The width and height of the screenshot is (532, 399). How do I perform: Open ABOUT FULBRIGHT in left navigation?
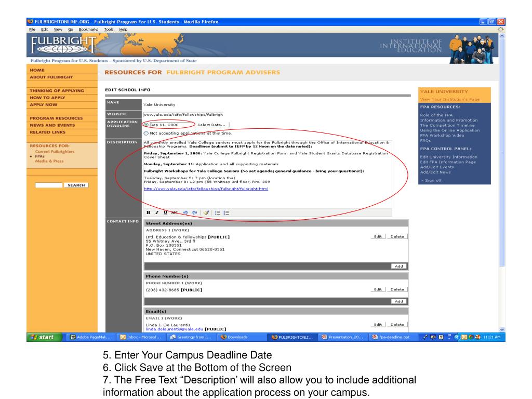[x=51, y=77]
